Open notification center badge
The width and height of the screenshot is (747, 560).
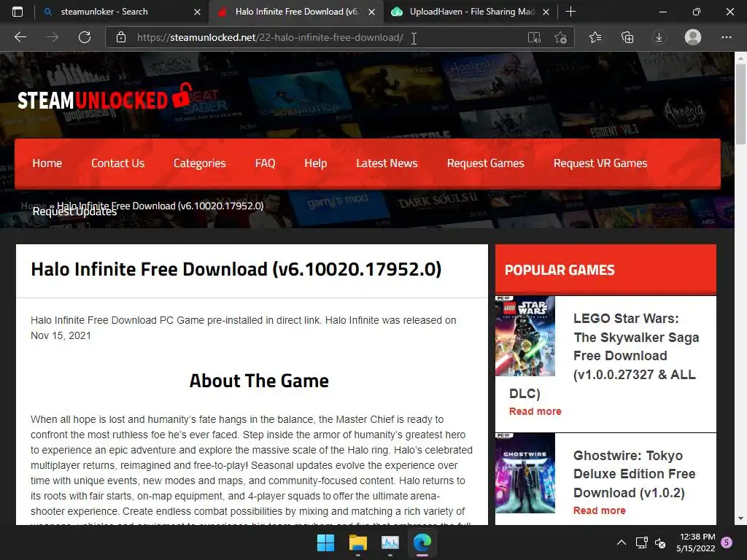pos(727,542)
